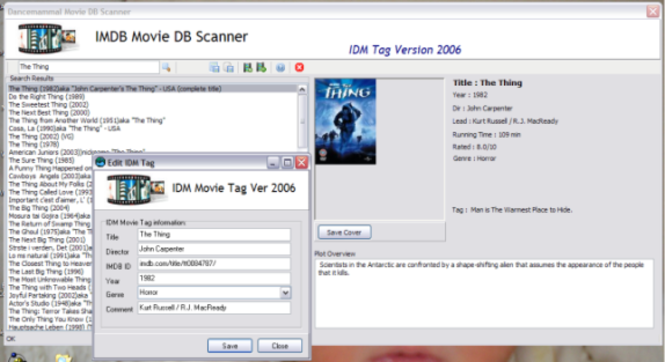Select 'Joyful Partaking (2002)aka' result
Screen dimensions: 665x362
pyautogui.click(x=50, y=295)
